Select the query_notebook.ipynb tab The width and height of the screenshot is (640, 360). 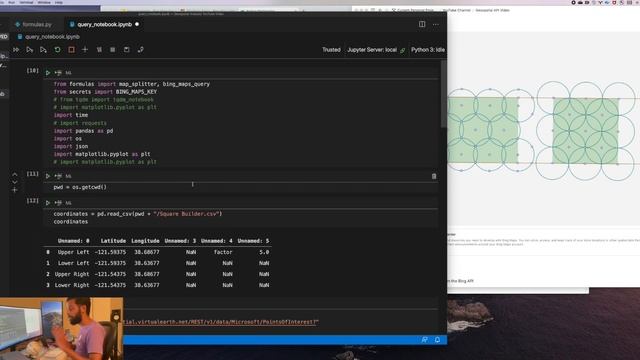tap(104, 24)
